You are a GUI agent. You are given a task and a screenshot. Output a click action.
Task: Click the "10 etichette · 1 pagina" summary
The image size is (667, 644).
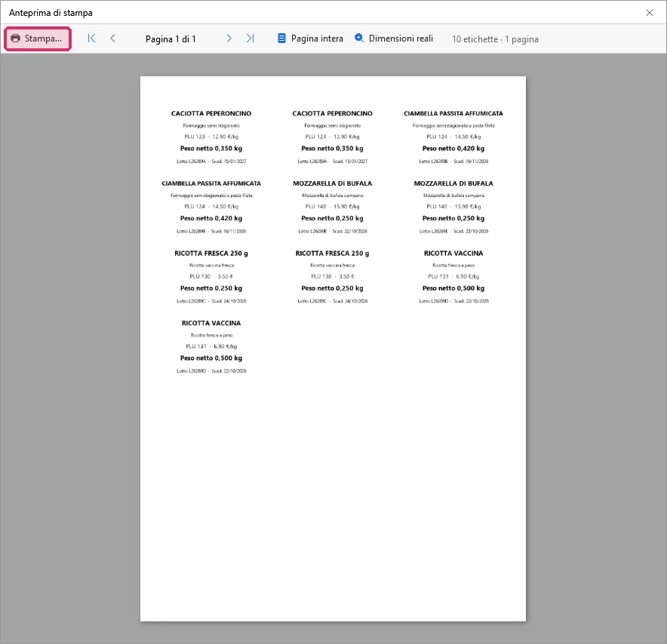495,39
